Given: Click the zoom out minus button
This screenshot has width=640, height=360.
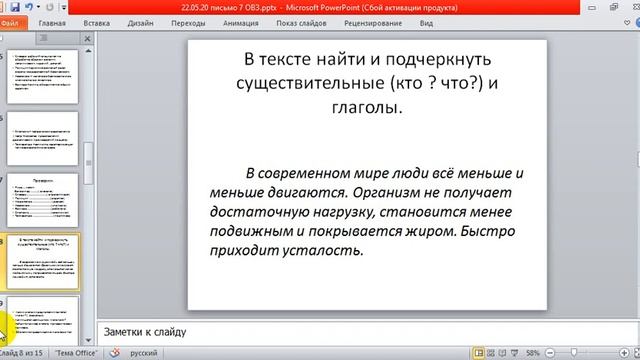Looking at the screenshot, I should pos(550,353).
